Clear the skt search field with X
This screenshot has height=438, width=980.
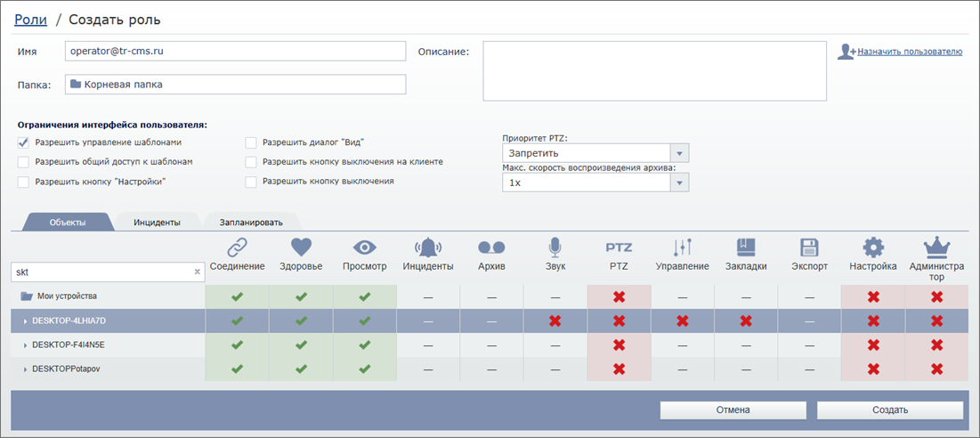197,272
